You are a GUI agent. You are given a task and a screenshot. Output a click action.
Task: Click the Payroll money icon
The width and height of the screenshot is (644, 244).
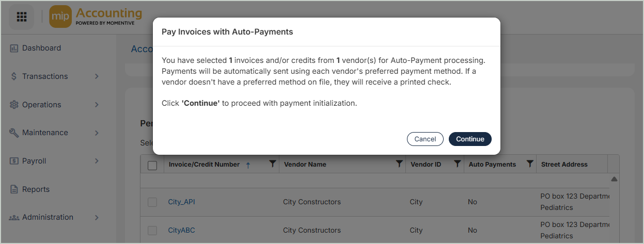click(x=14, y=161)
